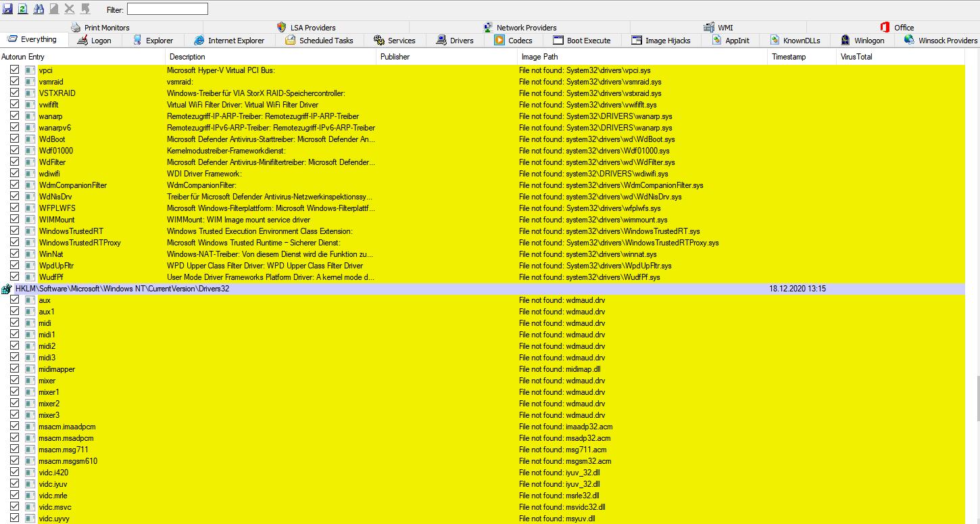
Task: Sort by the Description column header
Action: tap(271, 57)
